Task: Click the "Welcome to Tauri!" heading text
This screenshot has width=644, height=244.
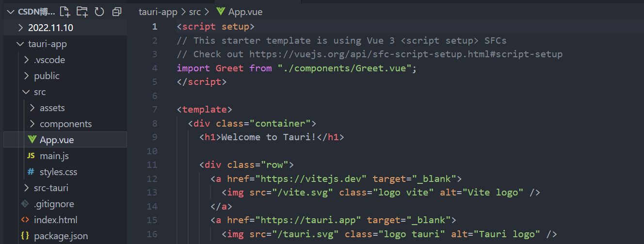Action: pos(269,137)
